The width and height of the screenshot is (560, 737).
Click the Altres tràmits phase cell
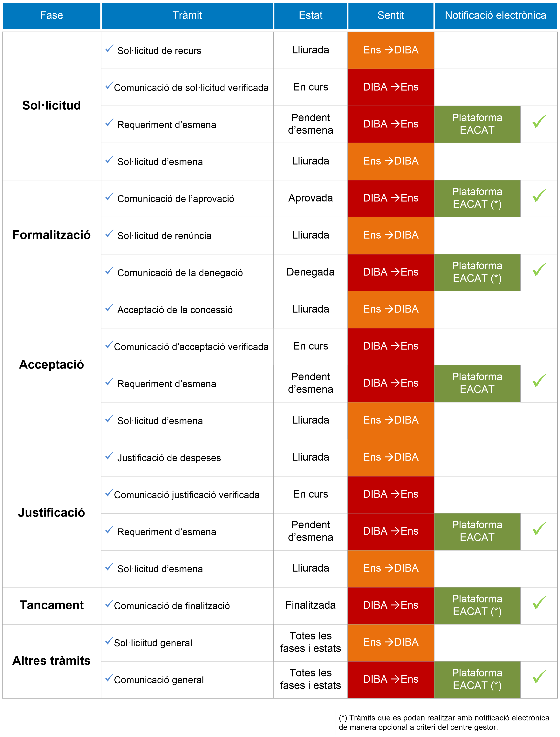point(52,661)
